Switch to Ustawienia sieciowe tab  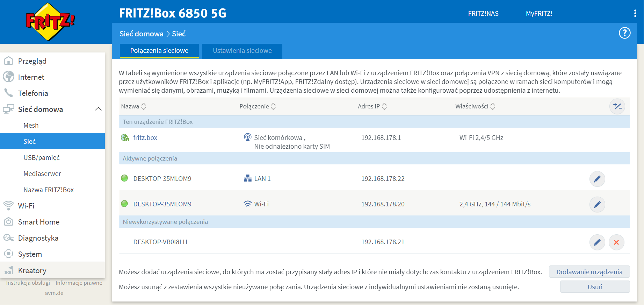pyautogui.click(x=242, y=51)
